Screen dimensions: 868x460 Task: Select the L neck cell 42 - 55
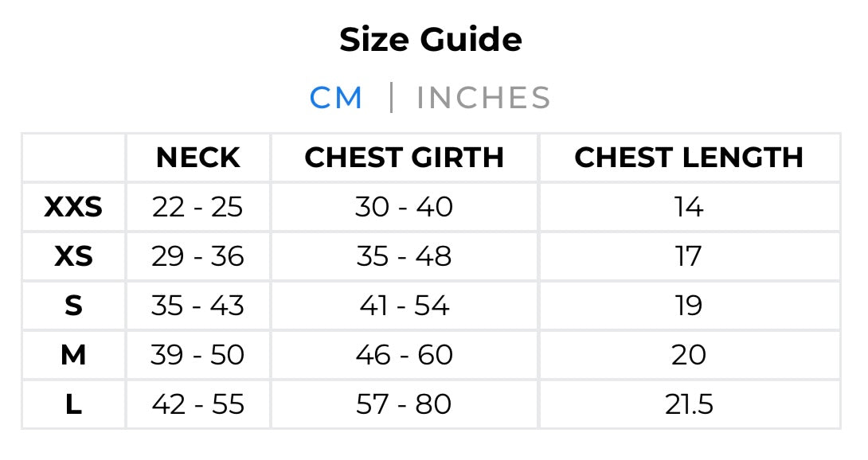197,404
